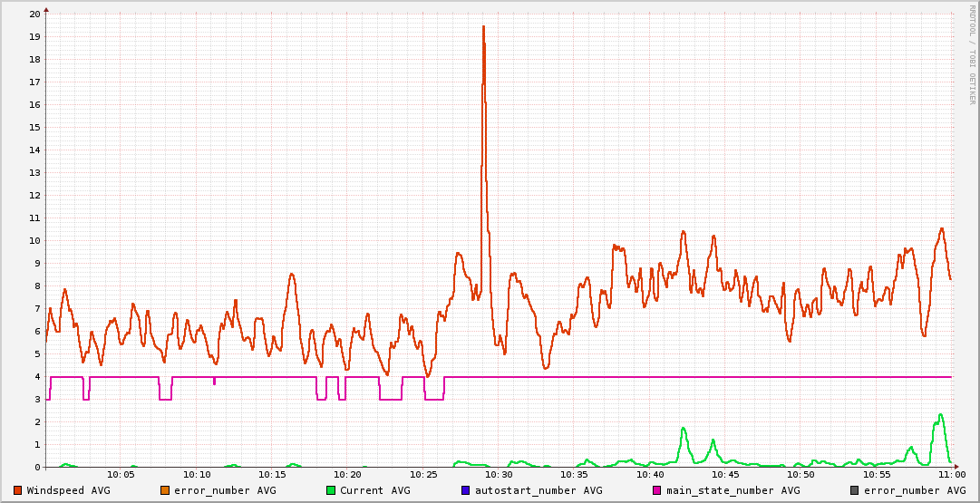Image resolution: width=980 pixels, height=503 pixels.
Task: Click the 11:00 time axis label
Action: tap(952, 474)
